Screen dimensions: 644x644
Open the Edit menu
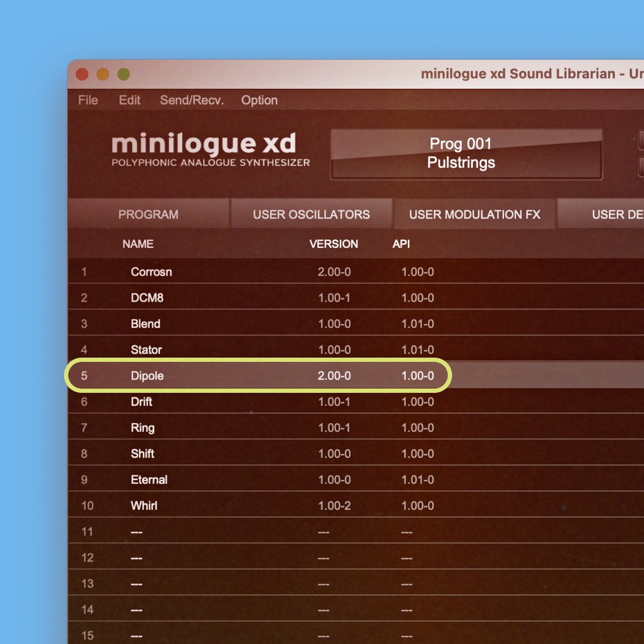click(x=129, y=100)
